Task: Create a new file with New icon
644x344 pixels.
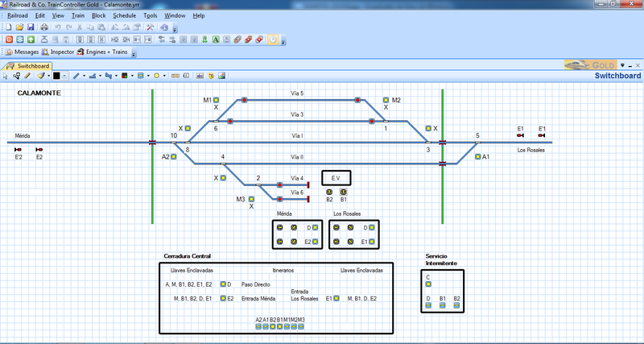Action: (8, 27)
